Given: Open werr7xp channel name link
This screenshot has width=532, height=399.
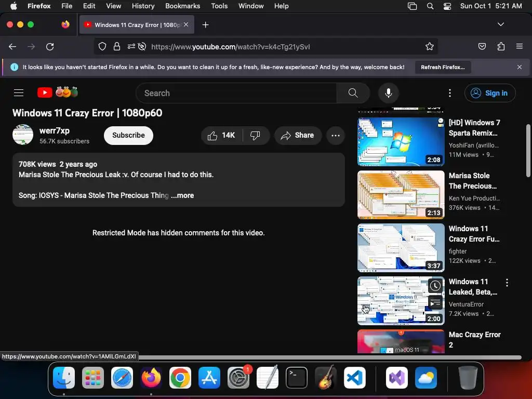Looking at the screenshot, I should [54, 130].
